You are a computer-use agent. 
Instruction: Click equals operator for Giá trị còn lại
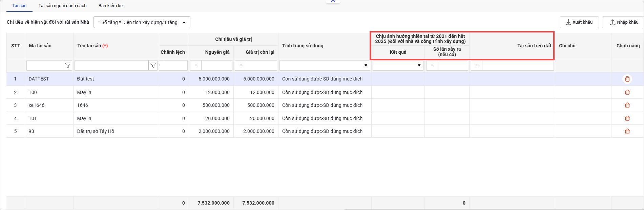pyautogui.click(x=241, y=65)
